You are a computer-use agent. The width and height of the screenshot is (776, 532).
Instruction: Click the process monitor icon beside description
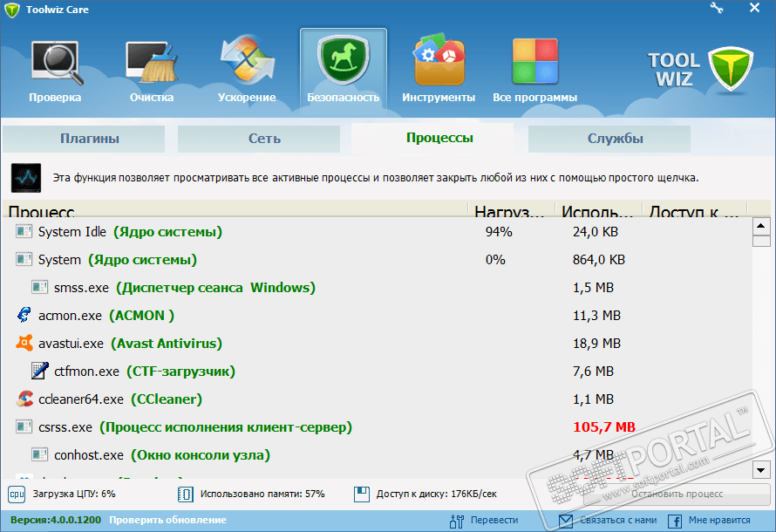point(26,178)
